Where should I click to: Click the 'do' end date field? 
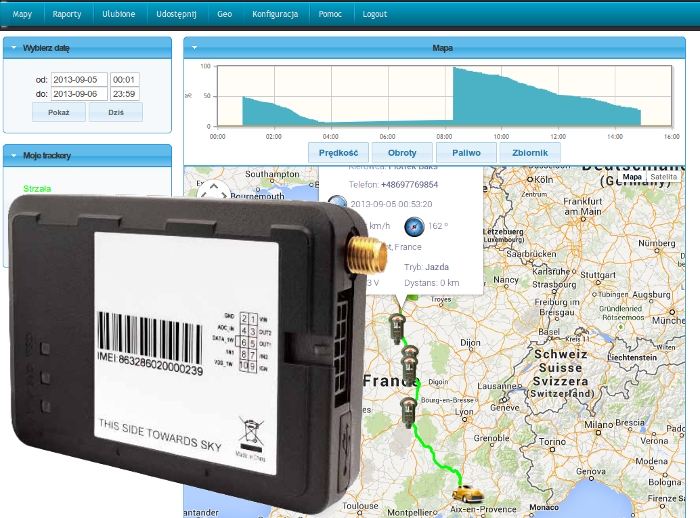point(79,94)
